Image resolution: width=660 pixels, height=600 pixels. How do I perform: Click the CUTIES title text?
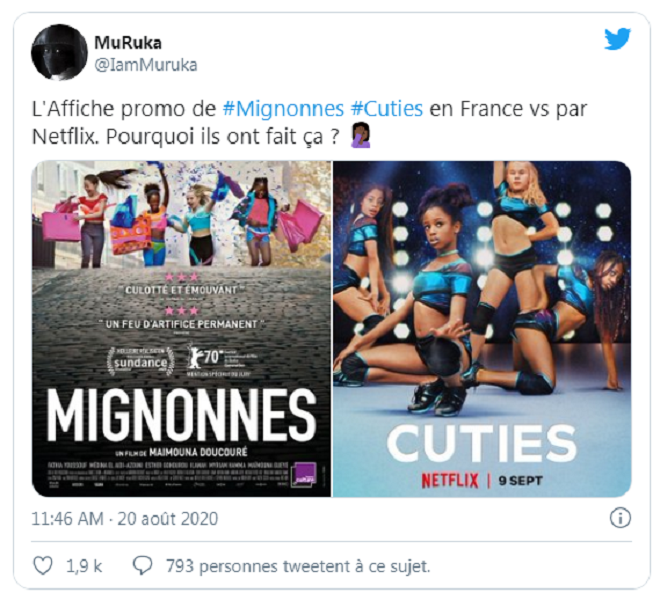point(482,443)
